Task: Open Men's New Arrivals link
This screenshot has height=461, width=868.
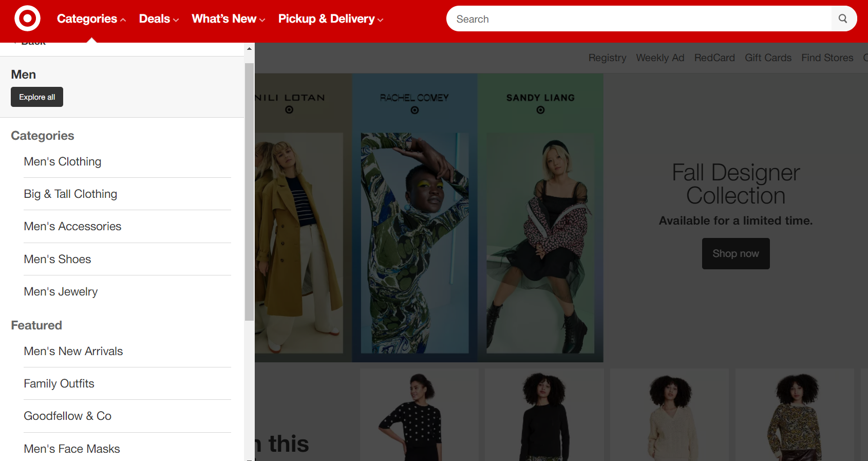Action: (x=127, y=351)
